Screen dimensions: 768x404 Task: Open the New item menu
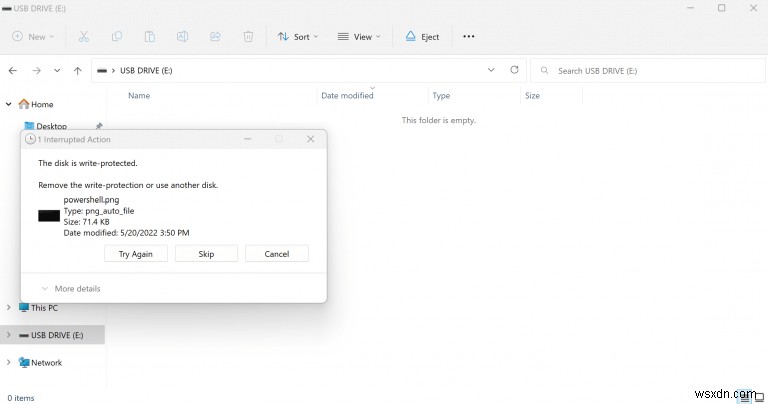pyautogui.click(x=33, y=37)
